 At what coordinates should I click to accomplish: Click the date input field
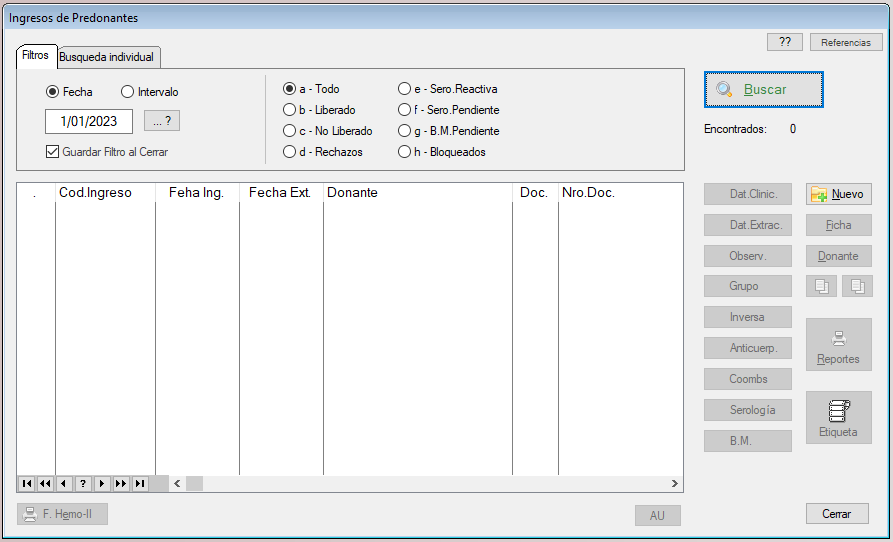[89, 121]
